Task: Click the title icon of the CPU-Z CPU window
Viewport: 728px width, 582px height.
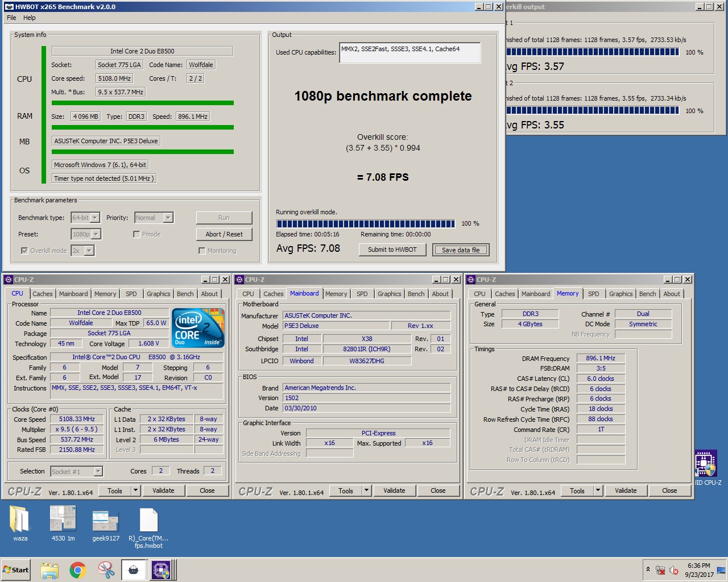Action: click(8, 280)
